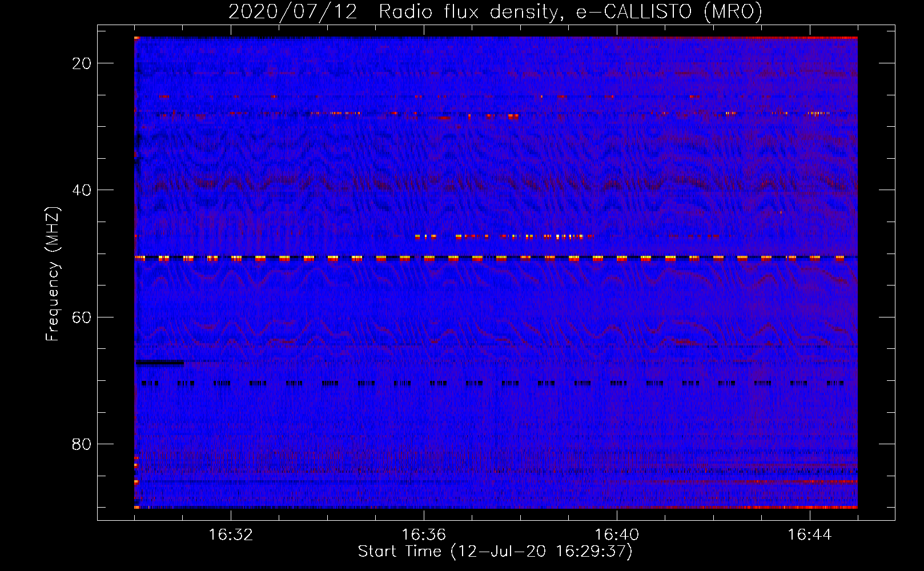Click the '16:40' time tick label
The image size is (924, 571).
(617, 535)
